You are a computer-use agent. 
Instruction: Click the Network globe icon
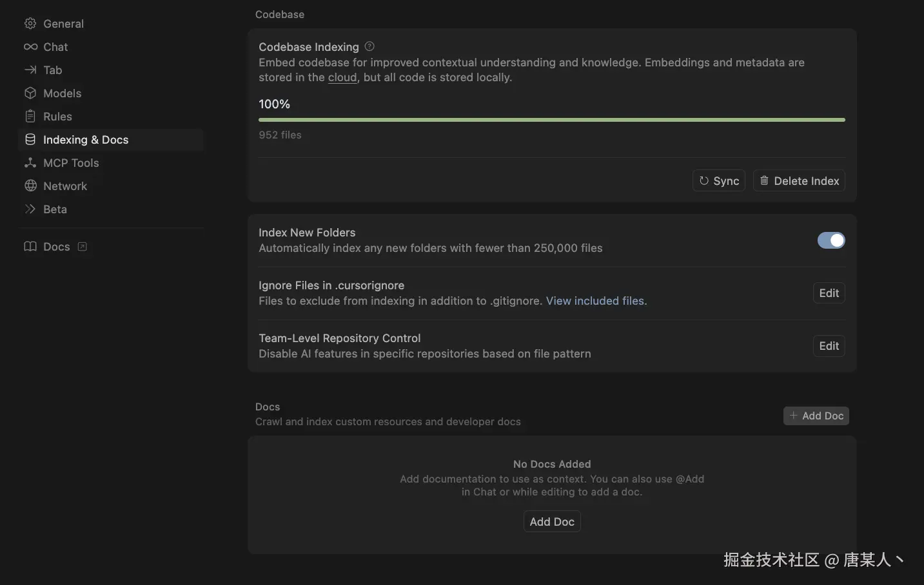[30, 186]
